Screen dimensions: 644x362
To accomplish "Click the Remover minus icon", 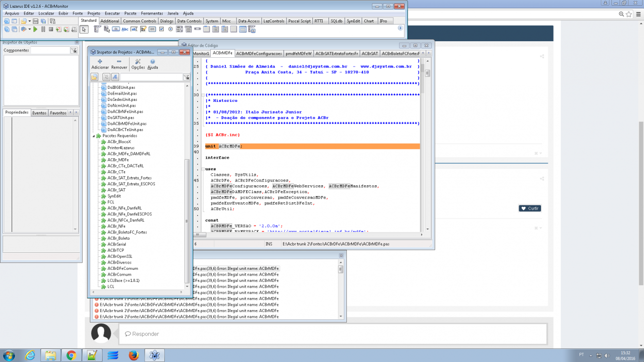I will 119,62.
